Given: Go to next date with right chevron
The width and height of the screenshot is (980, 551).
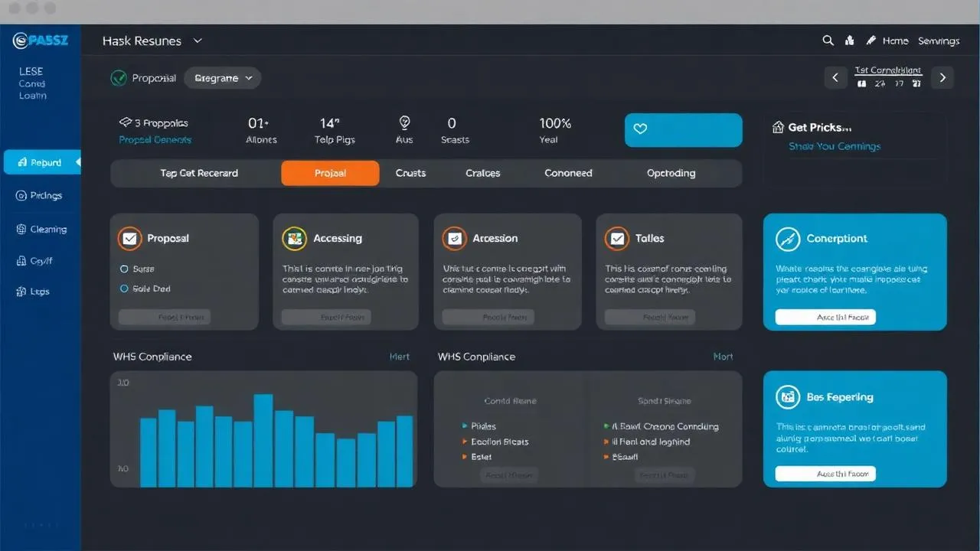Looking at the screenshot, I should click(x=942, y=77).
